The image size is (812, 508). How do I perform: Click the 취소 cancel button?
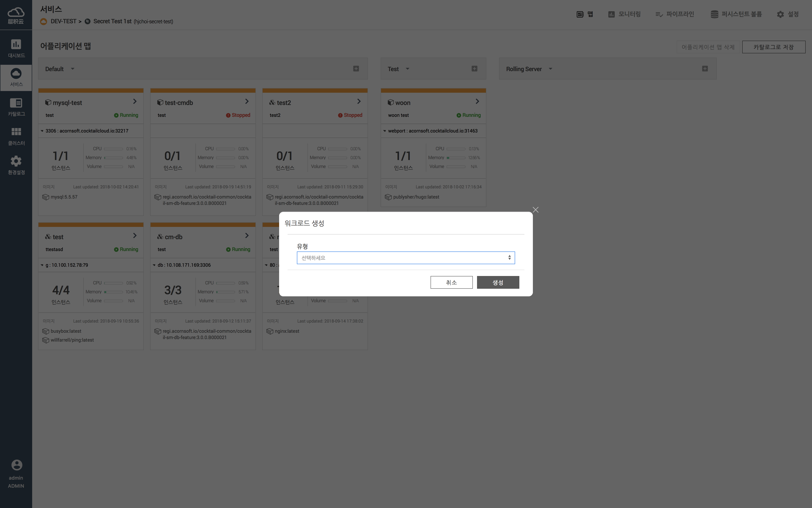coord(451,282)
